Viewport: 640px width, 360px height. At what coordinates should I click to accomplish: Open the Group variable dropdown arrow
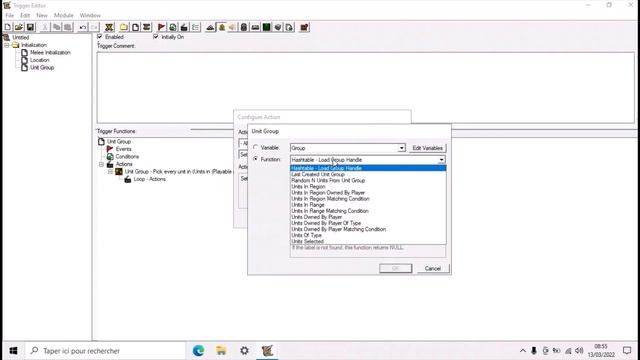tap(402, 148)
